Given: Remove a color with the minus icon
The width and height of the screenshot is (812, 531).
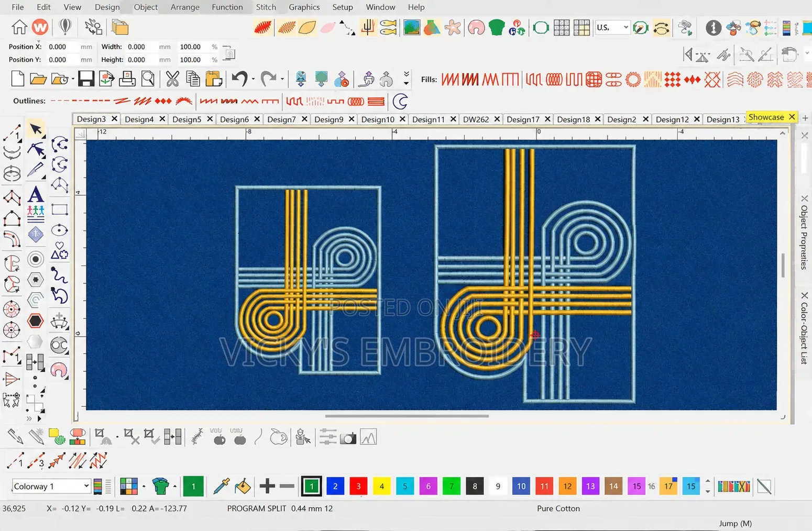Looking at the screenshot, I should tap(287, 486).
